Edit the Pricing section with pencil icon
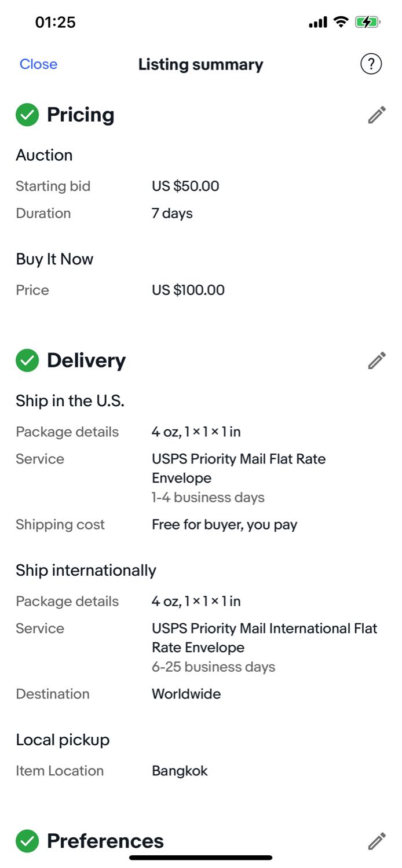Screen dimensions: 402x868 (x=377, y=115)
